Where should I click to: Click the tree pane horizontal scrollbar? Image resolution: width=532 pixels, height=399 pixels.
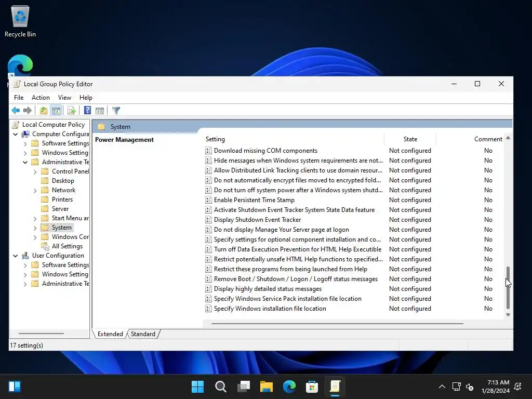point(41,333)
